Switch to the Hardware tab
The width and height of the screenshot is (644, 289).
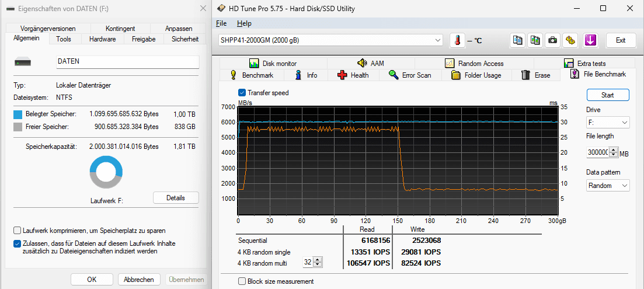coord(102,40)
